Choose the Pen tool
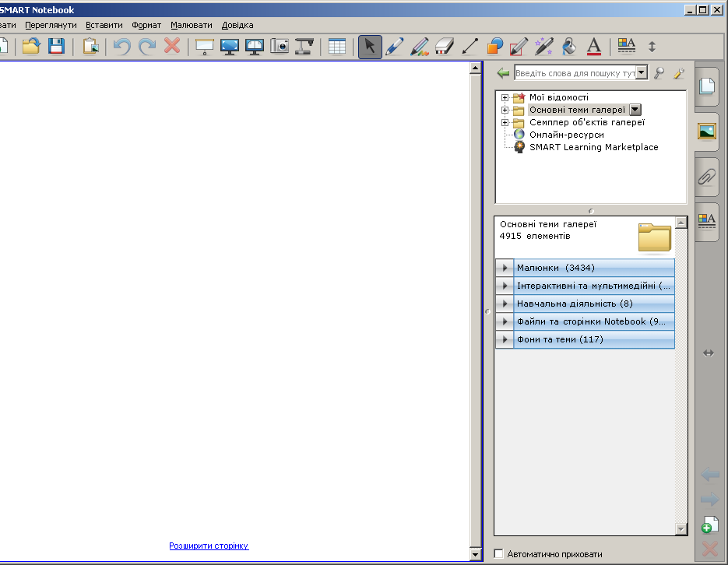 coord(395,47)
